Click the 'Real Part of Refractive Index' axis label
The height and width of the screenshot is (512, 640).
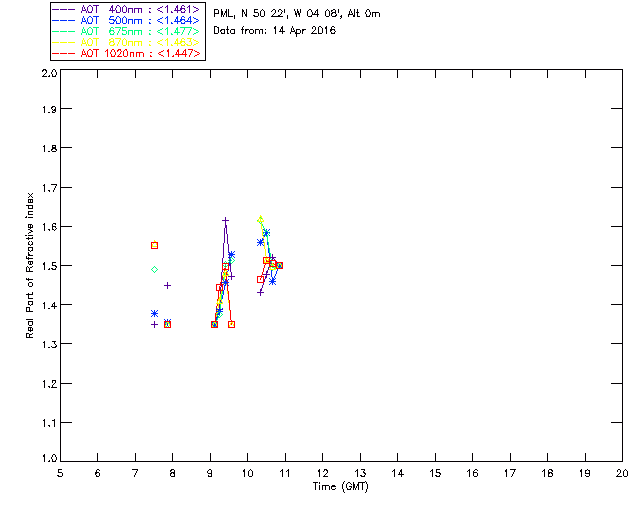click(x=29, y=265)
